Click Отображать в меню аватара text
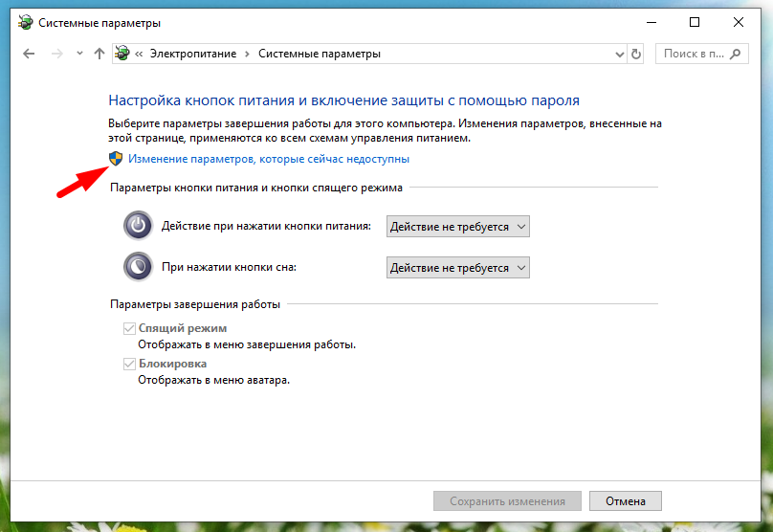Image resolution: width=773 pixels, height=532 pixels. pyautogui.click(x=214, y=380)
